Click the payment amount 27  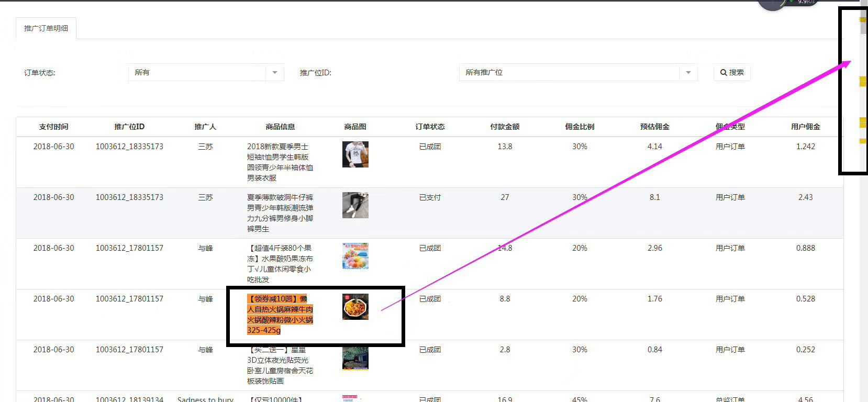[x=505, y=197]
